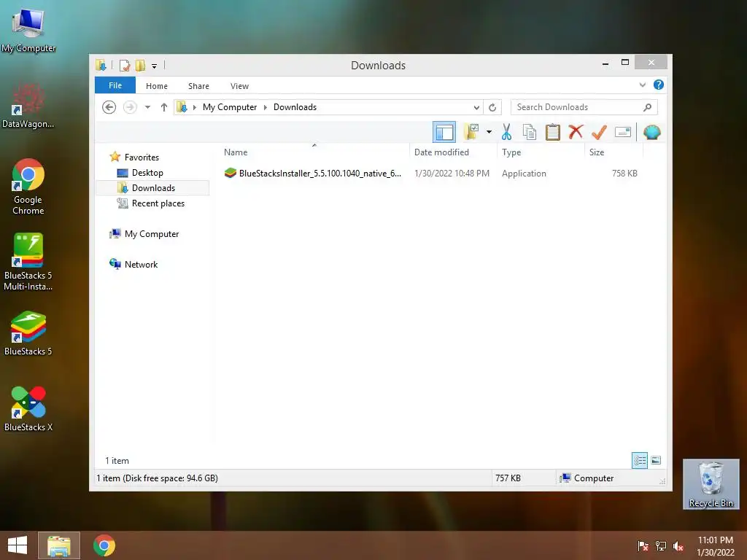Launch BlueStacks X desktop shortcut
Image resolution: width=747 pixels, height=560 pixels.
point(28,408)
